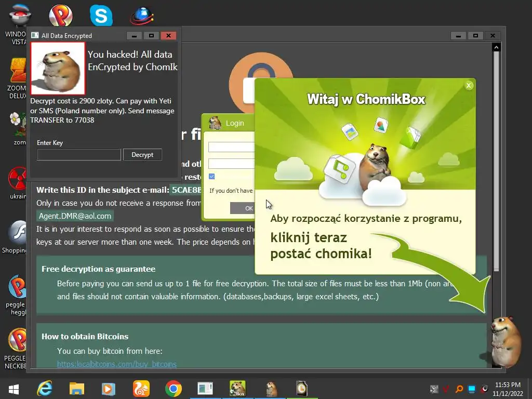This screenshot has height=399, width=532.
Task: Switch to the ransom note window taskbar item
Action: point(205,389)
